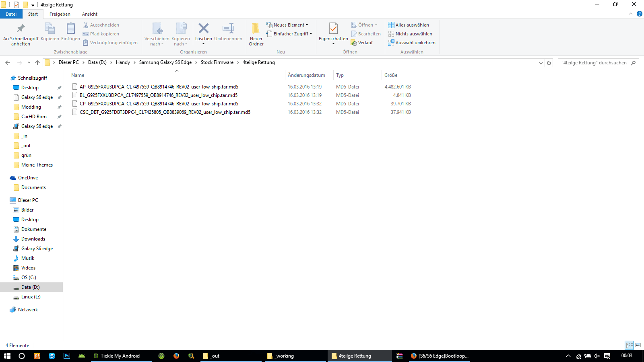Select OS (C:) drive
This screenshot has width=644, height=362.
click(x=29, y=278)
